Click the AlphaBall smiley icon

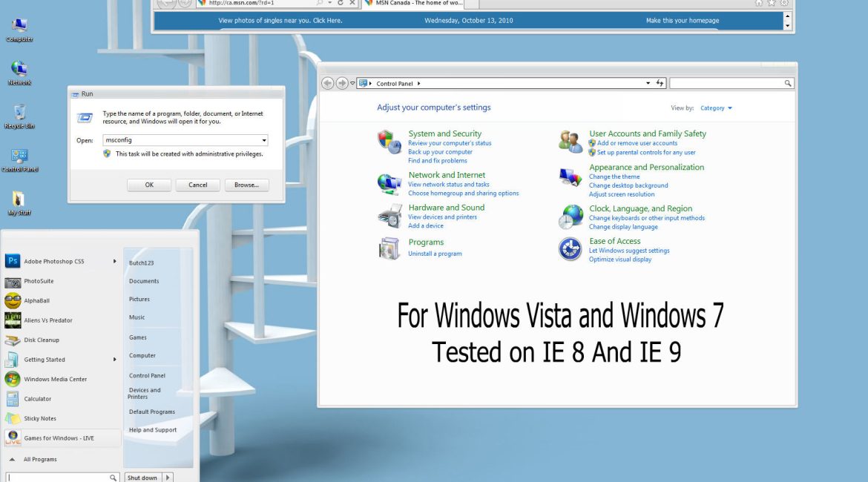(12, 300)
